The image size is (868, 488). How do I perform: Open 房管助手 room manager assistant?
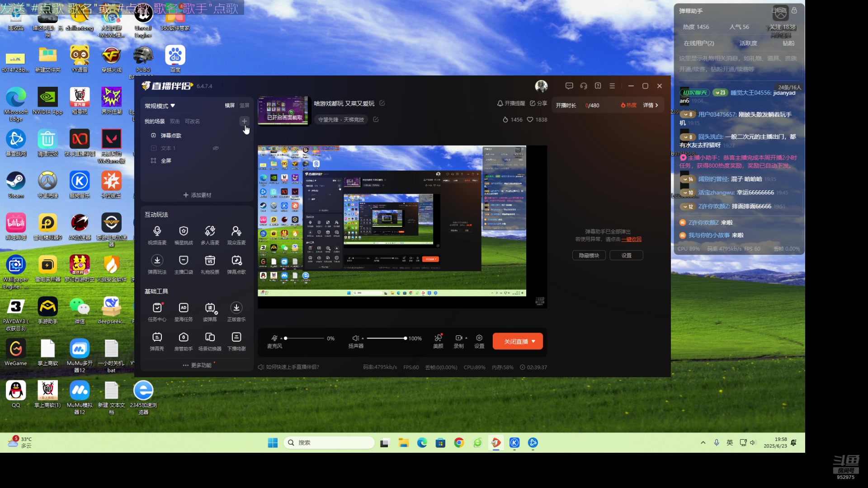pyautogui.click(x=184, y=342)
